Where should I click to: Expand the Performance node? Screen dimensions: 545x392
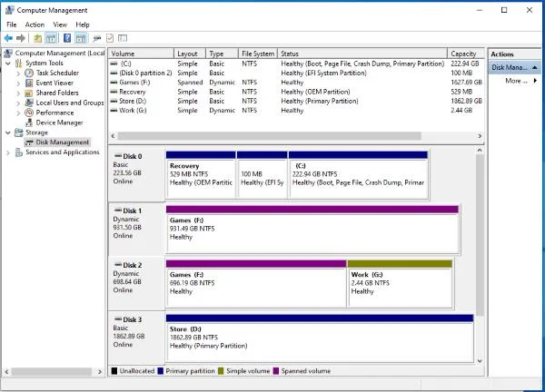pos(18,113)
